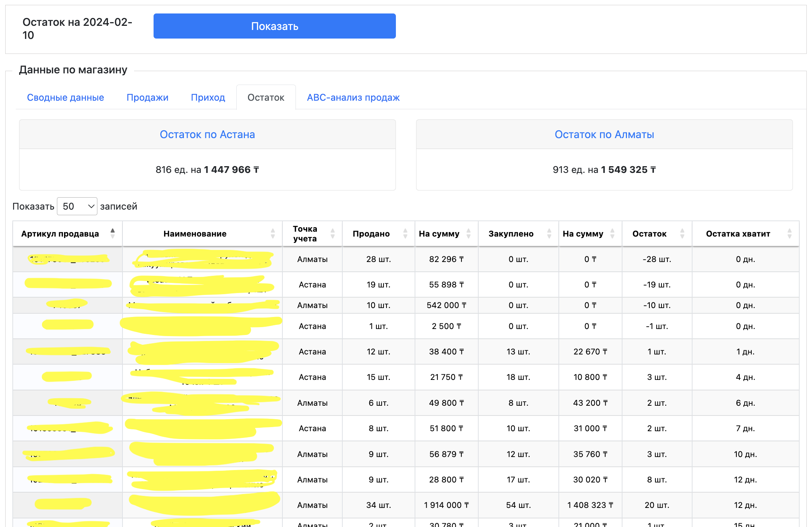Image resolution: width=812 pixels, height=527 pixels.
Task: Sort by Наименование column
Action: coord(202,234)
